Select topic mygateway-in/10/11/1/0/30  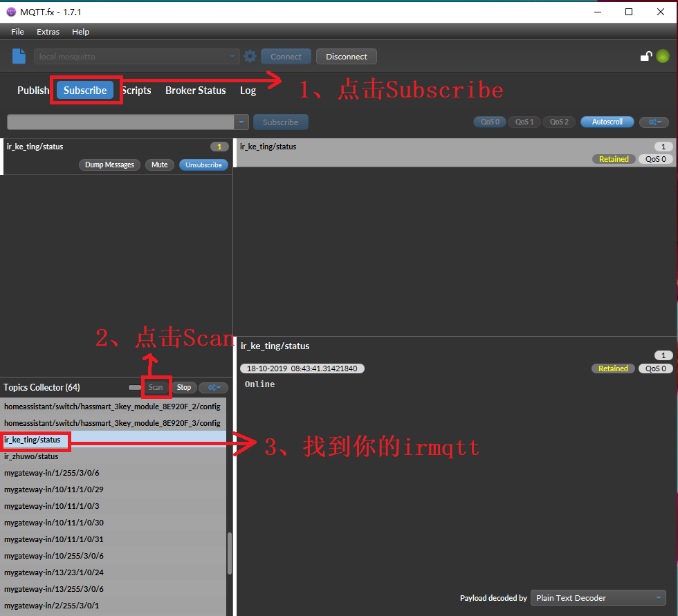point(113,523)
